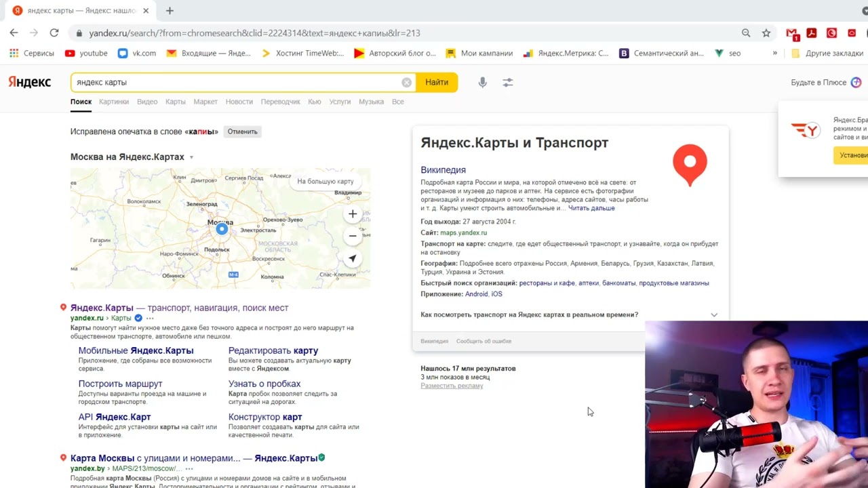
Task: Open Построить маршрут sitelink
Action: [120, 384]
